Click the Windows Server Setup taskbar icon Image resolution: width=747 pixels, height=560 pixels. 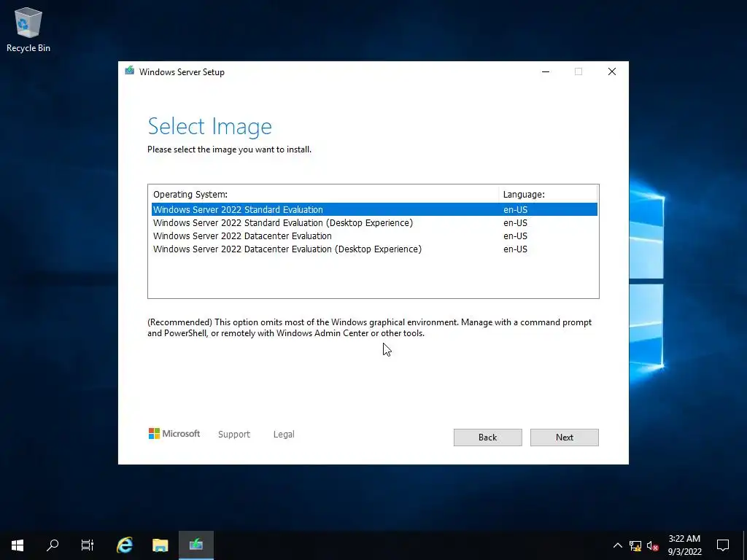pos(196,545)
